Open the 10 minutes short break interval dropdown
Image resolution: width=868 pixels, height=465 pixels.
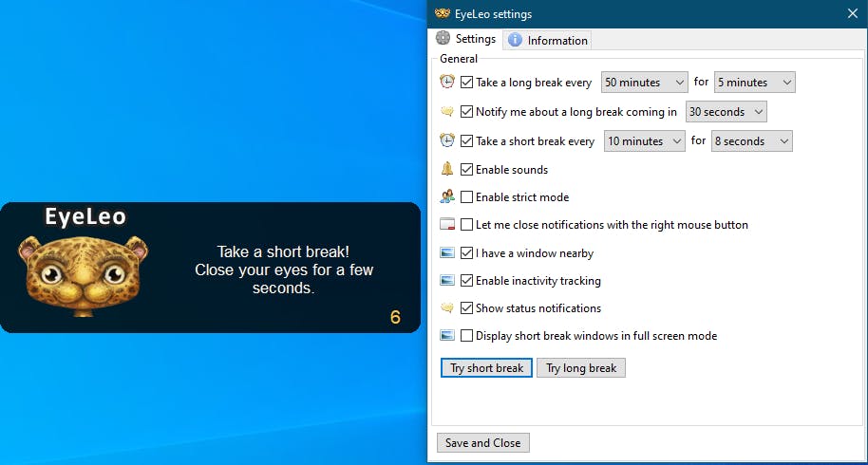coord(645,141)
